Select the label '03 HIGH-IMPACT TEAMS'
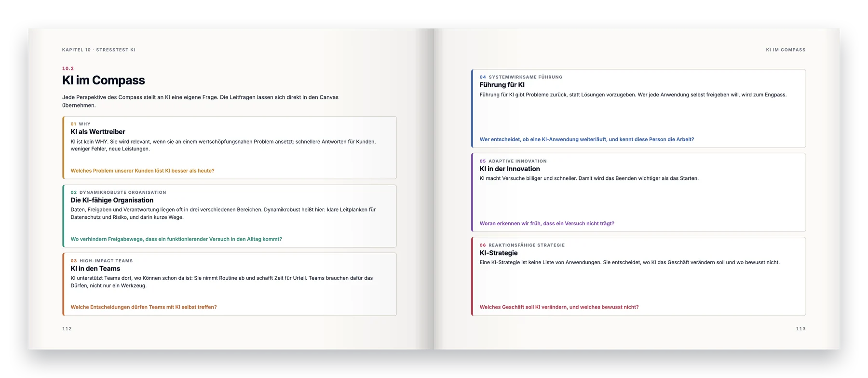This screenshot has height=378, width=868. pos(102,261)
